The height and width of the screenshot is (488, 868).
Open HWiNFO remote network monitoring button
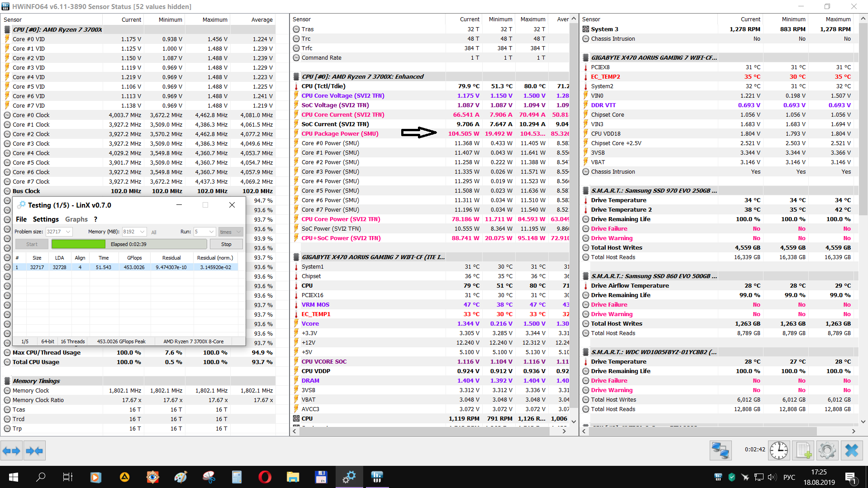click(721, 450)
